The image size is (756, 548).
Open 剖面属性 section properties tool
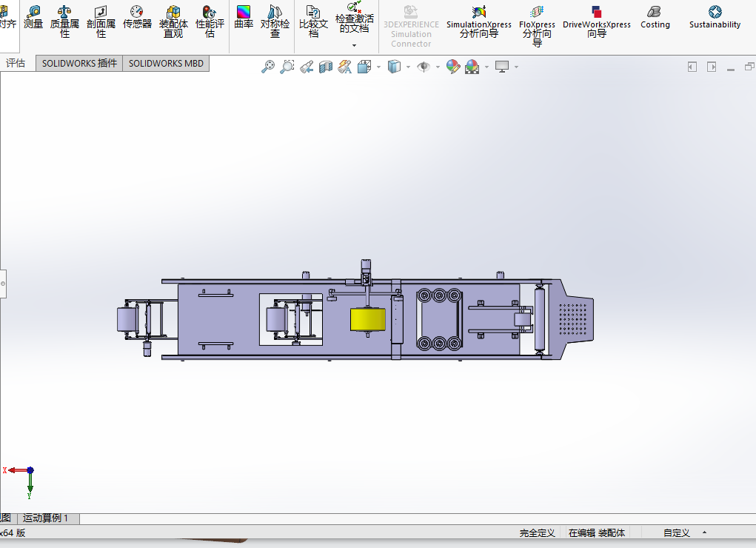[x=101, y=21]
